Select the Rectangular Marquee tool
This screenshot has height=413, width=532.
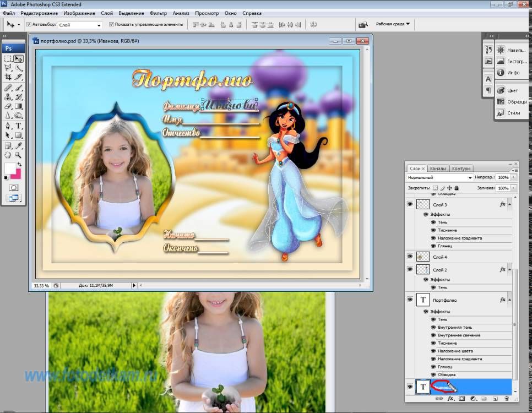click(x=8, y=59)
